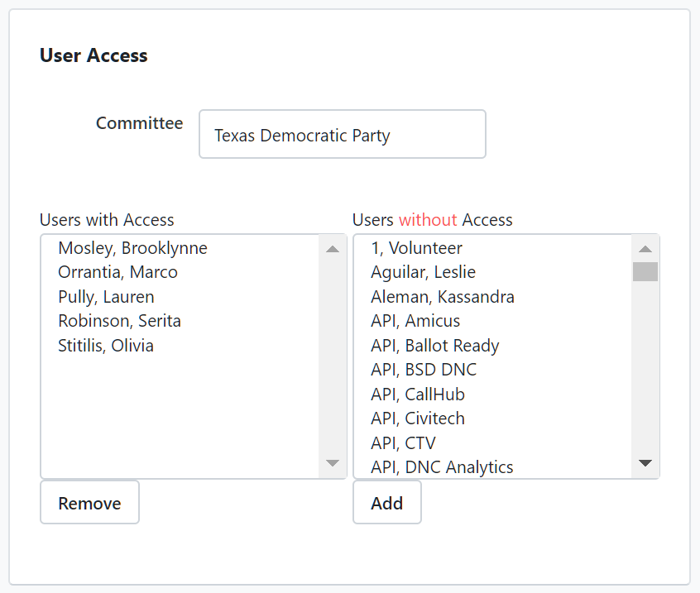Select API, Amicus user
Screen dimensions: 700x593
click(415, 321)
